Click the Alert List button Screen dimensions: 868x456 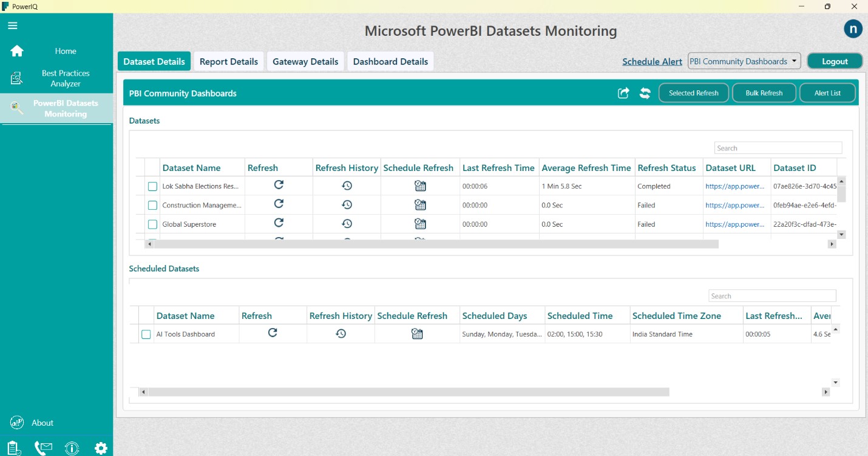[x=828, y=93]
